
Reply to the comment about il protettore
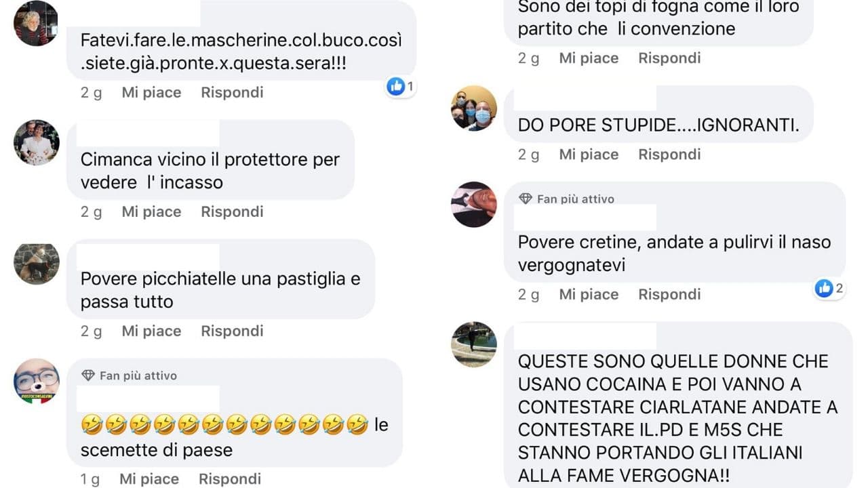click(232, 211)
